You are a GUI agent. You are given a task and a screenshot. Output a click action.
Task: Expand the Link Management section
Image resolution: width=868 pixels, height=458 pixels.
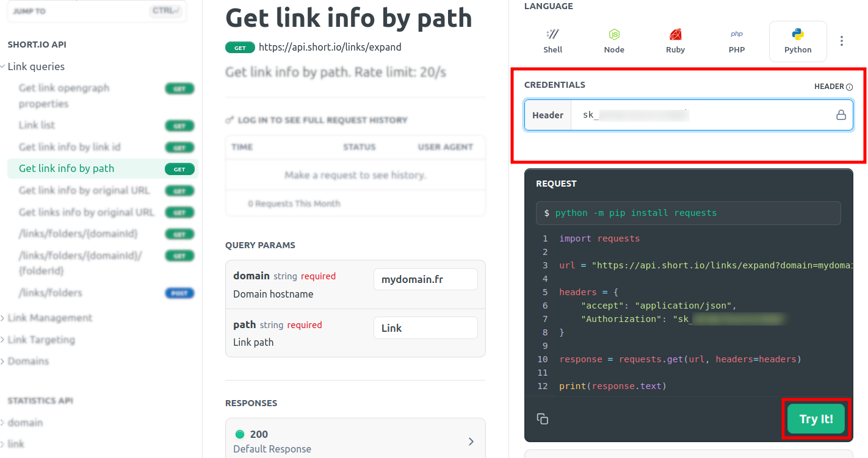49,318
